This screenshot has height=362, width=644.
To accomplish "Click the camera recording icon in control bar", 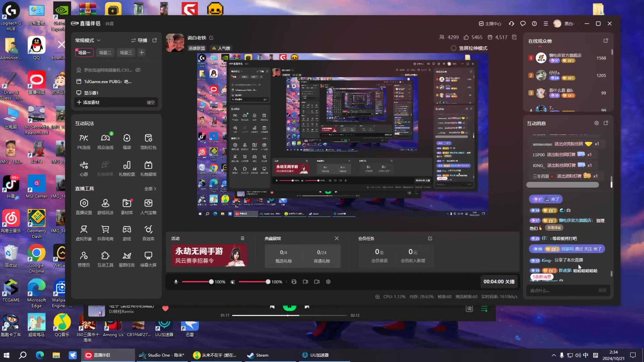I will [x=317, y=282].
